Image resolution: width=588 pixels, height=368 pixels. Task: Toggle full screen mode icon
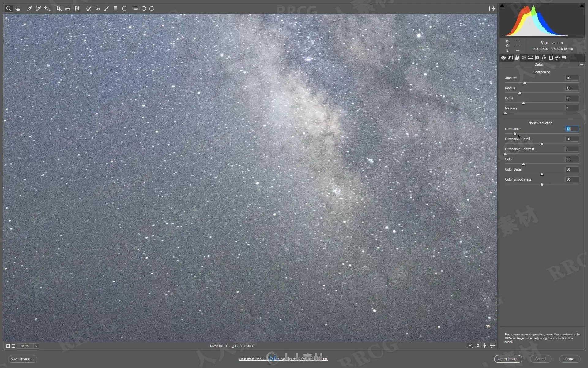[492, 9]
